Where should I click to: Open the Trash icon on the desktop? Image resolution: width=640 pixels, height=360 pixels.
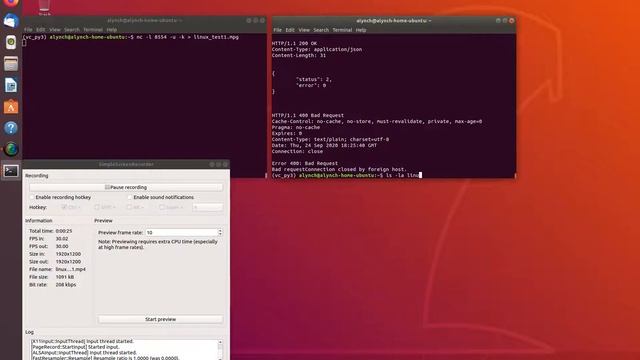coord(44,7)
